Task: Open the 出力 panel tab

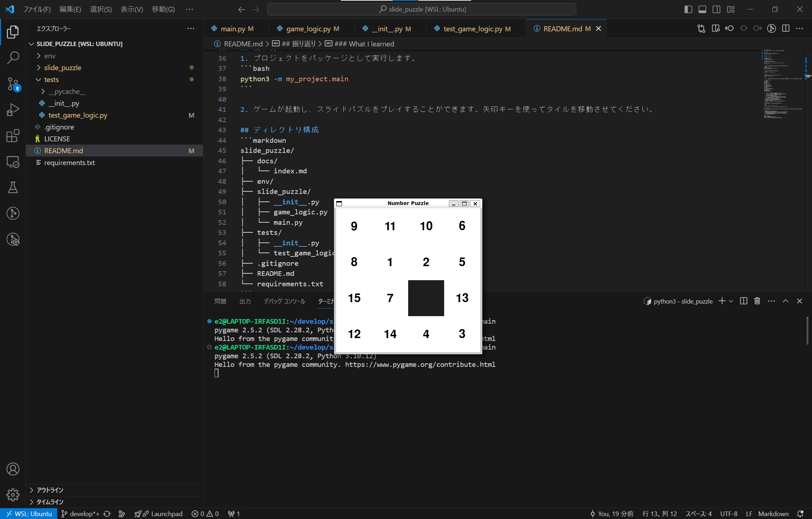Action: [x=245, y=301]
